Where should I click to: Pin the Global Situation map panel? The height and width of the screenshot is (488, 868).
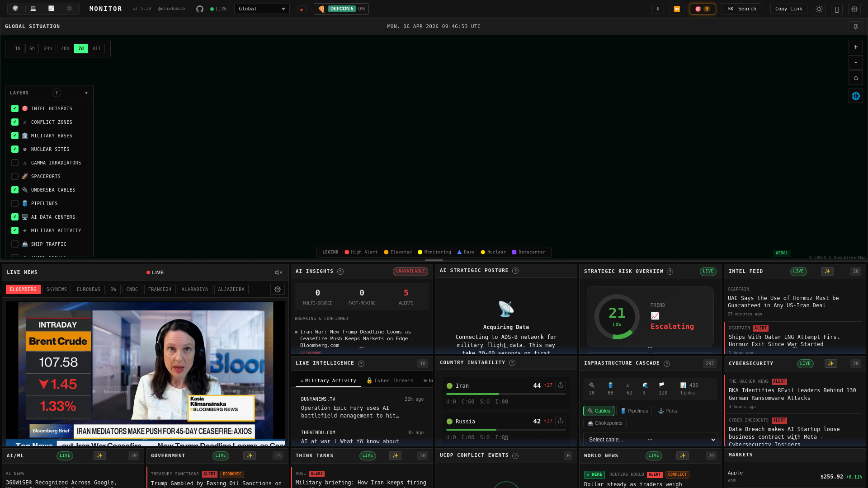(x=855, y=27)
